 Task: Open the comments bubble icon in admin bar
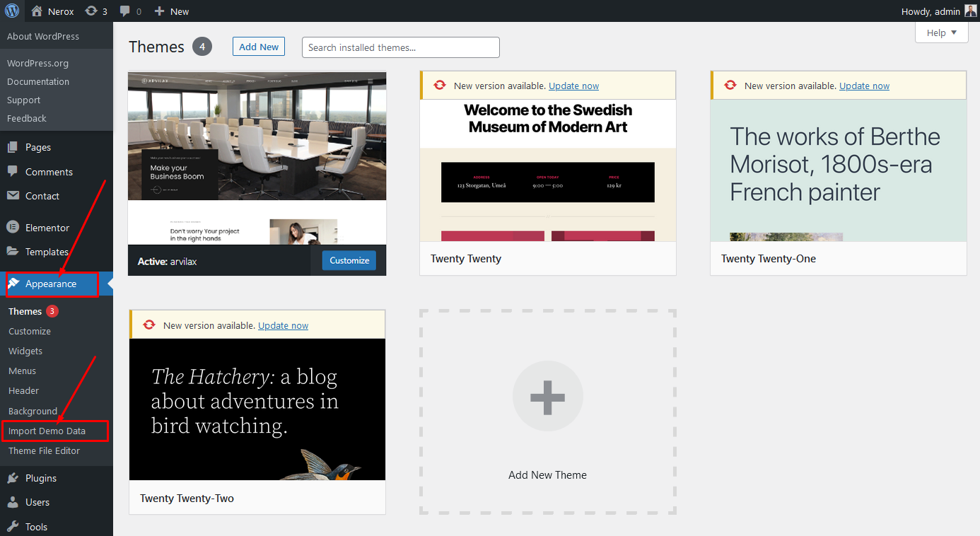pyautogui.click(x=125, y=11)
